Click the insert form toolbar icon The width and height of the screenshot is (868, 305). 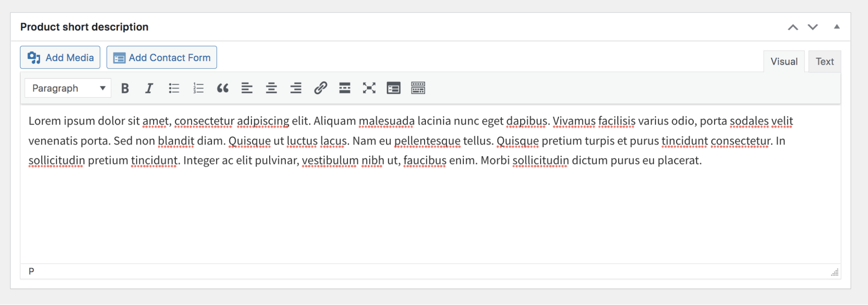point(393,89)
